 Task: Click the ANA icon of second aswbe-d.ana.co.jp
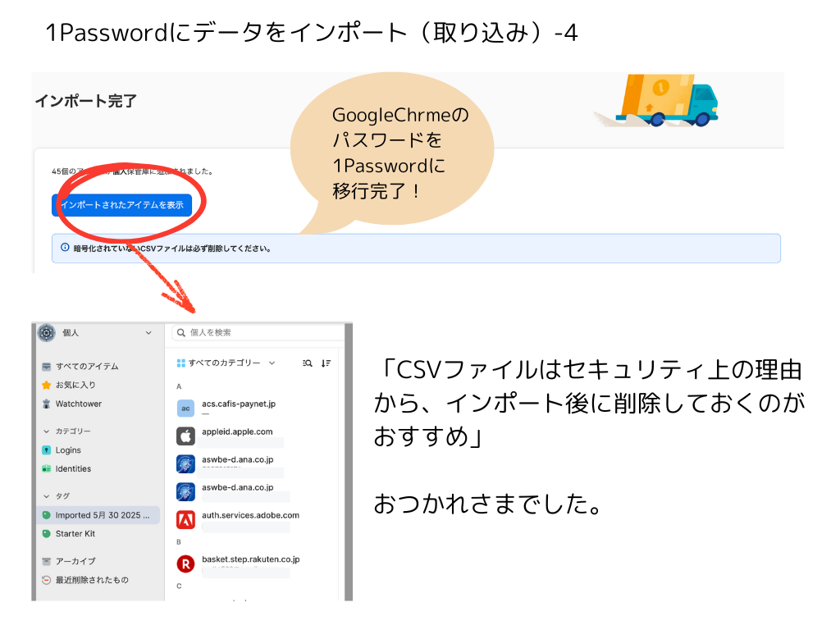coord(185,492)
